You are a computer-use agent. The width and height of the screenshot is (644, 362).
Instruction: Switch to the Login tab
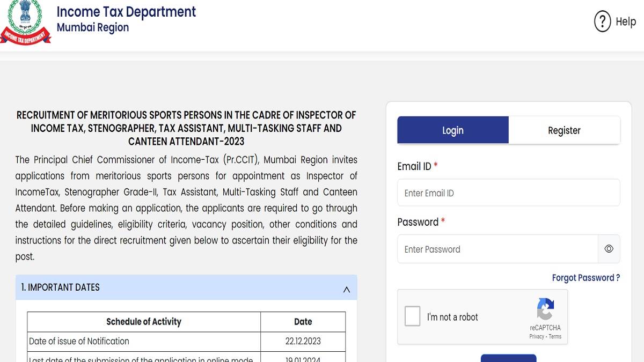pos(453,130)
